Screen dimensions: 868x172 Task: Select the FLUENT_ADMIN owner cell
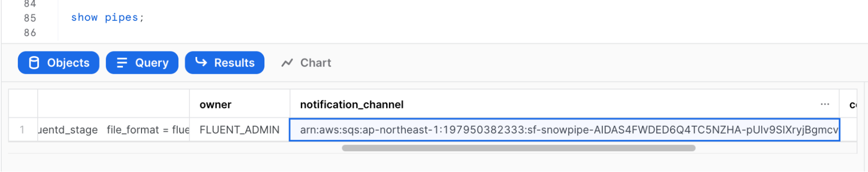(240, 130)
